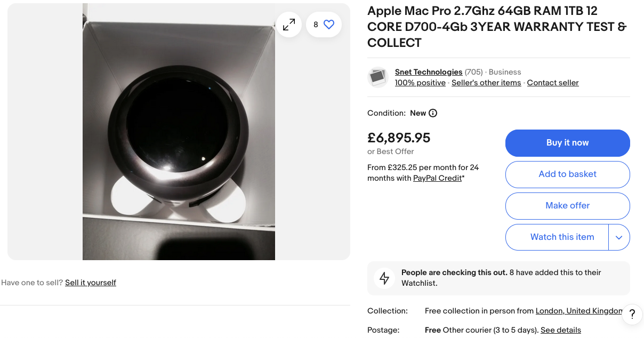Click the Watch this item button

point(562,237)
